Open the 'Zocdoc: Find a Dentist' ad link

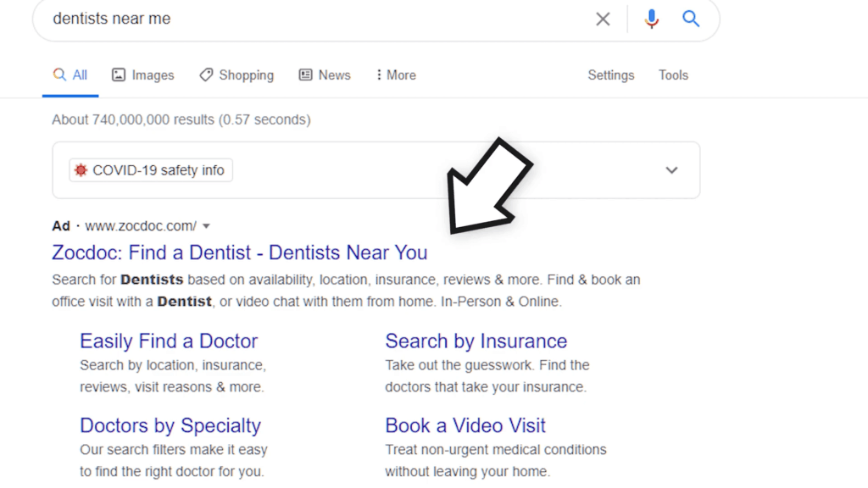240,252
